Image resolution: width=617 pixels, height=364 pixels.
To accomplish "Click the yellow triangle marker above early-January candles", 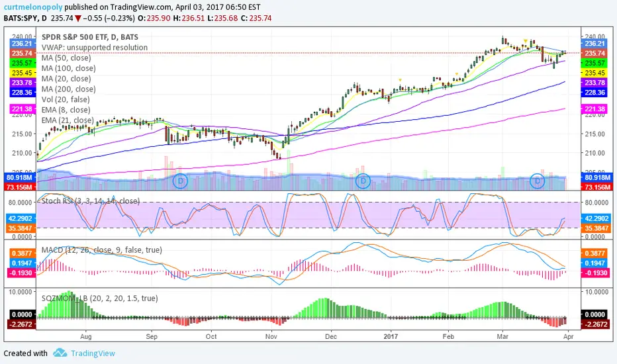I will [x=400, y=80].
